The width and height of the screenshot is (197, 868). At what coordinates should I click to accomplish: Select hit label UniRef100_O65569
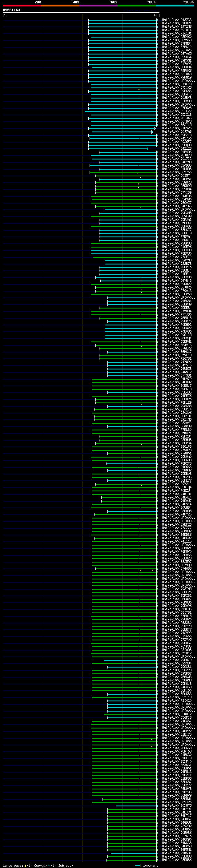pyautogui.click(x=176, y=40)
